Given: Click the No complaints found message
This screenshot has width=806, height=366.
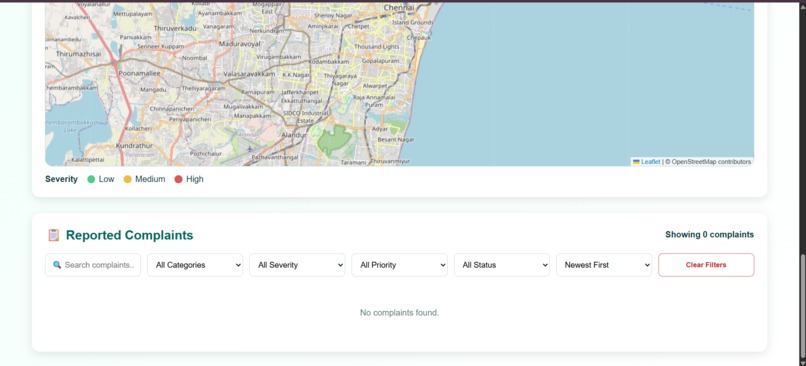Looking at the screenshot, I should (x=399, y=313).
